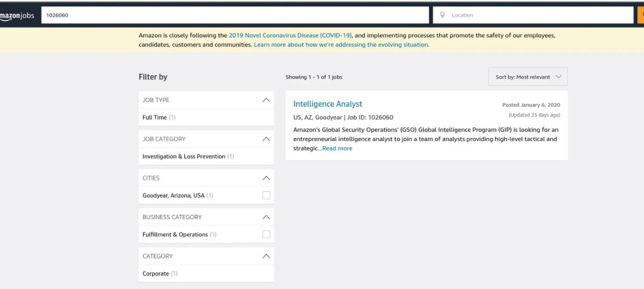Screen dimensions: 644x289
Task: Hit the orange search button at right edge
Action: coord(641,15)
